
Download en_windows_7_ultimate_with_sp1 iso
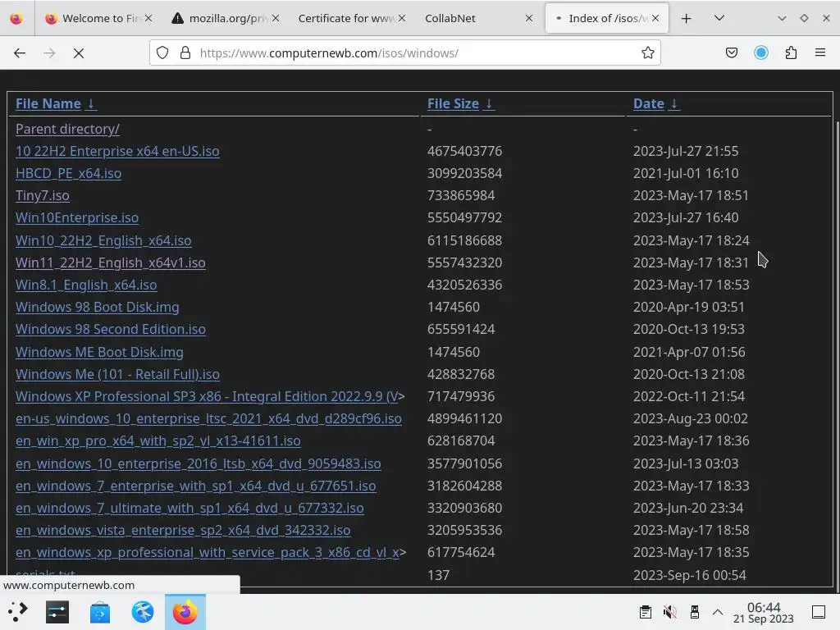pyautogui.click(x=189, y=508)
